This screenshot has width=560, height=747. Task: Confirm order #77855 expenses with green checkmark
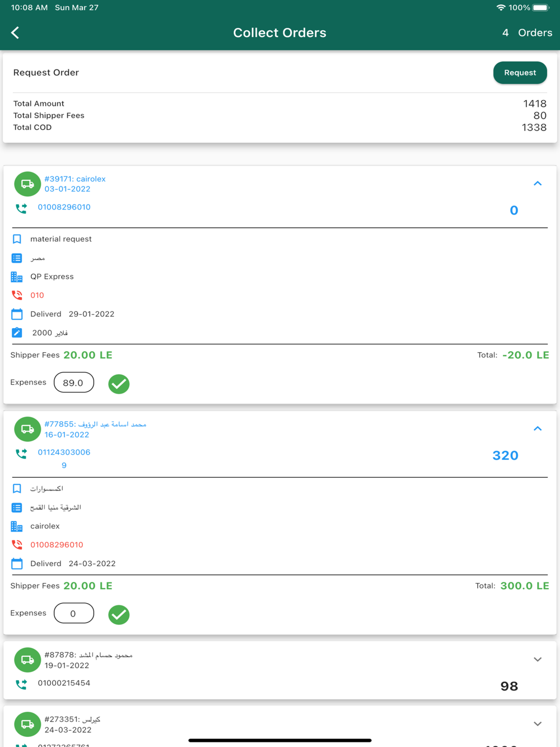coord(119,614)
